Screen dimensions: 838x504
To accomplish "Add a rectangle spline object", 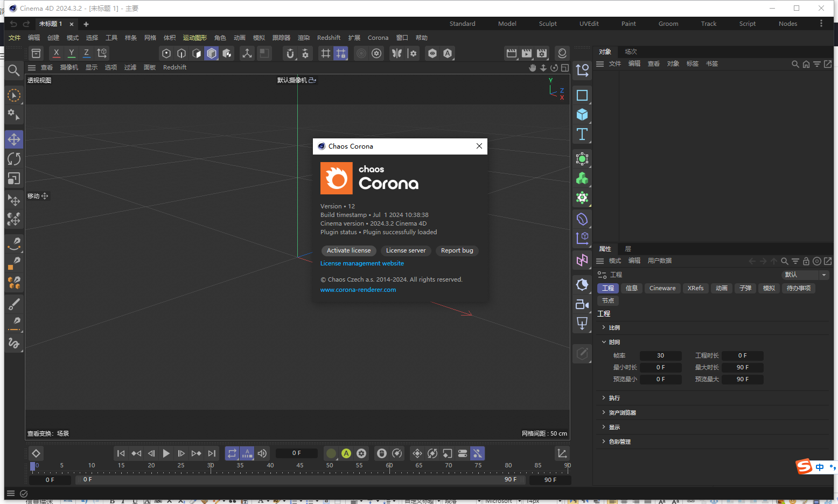I will click(582, 95).
